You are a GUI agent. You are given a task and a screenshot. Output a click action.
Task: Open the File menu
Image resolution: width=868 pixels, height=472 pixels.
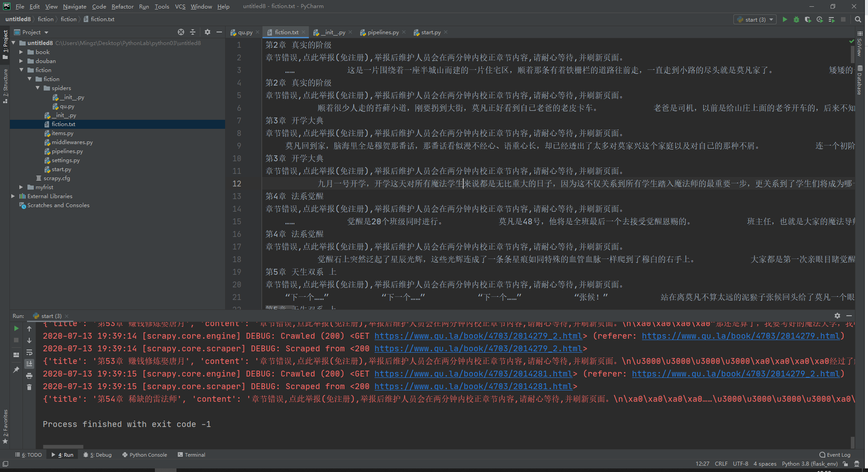tap(20, 6)
